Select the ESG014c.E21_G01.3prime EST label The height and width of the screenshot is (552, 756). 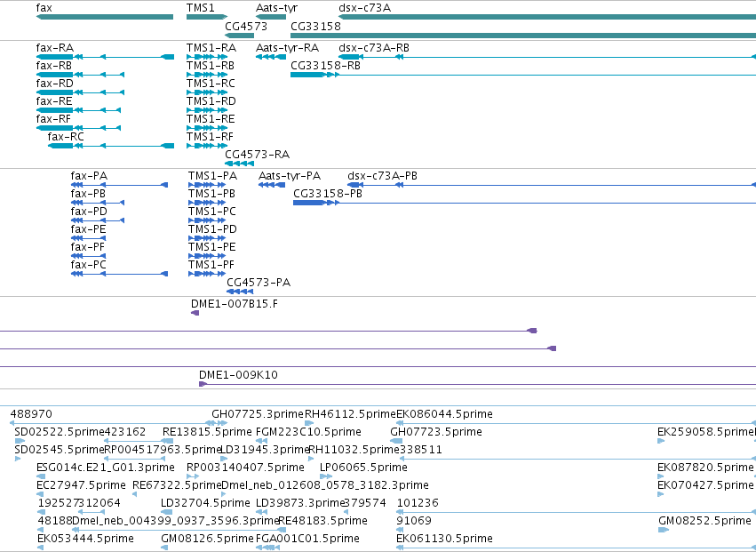pyautogui.click(x=106, y=468)
